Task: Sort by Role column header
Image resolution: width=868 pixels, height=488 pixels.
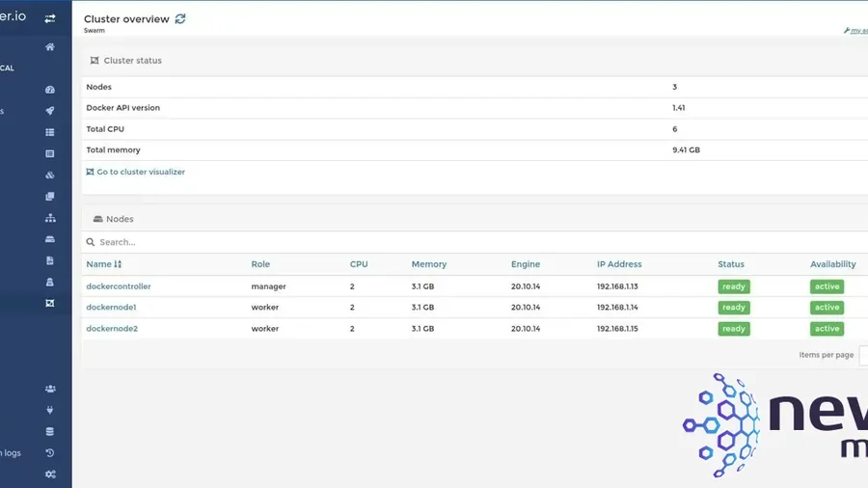Action: click(260, 264)
